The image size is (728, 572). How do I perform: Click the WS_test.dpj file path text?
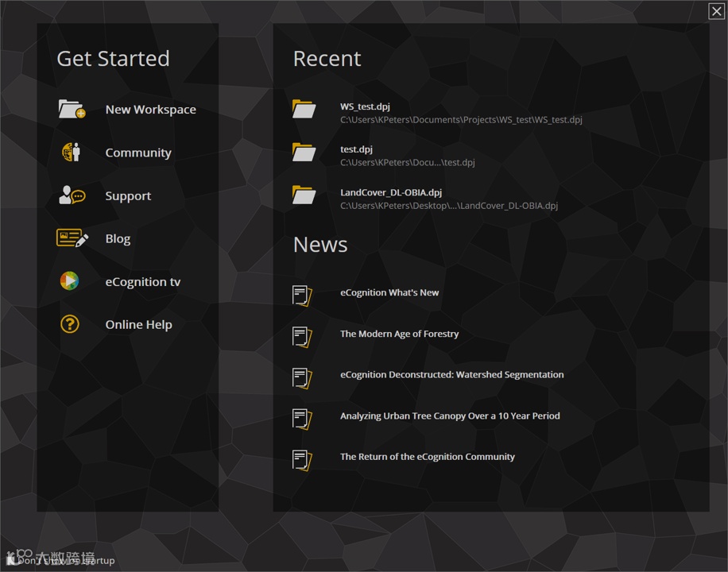[x=461, y=120]
